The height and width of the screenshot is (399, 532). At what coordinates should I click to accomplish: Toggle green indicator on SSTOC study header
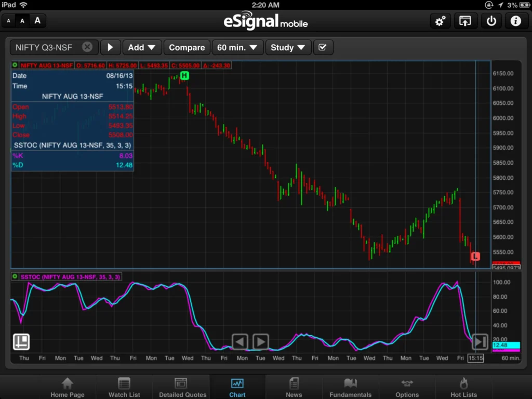point(15,277)
